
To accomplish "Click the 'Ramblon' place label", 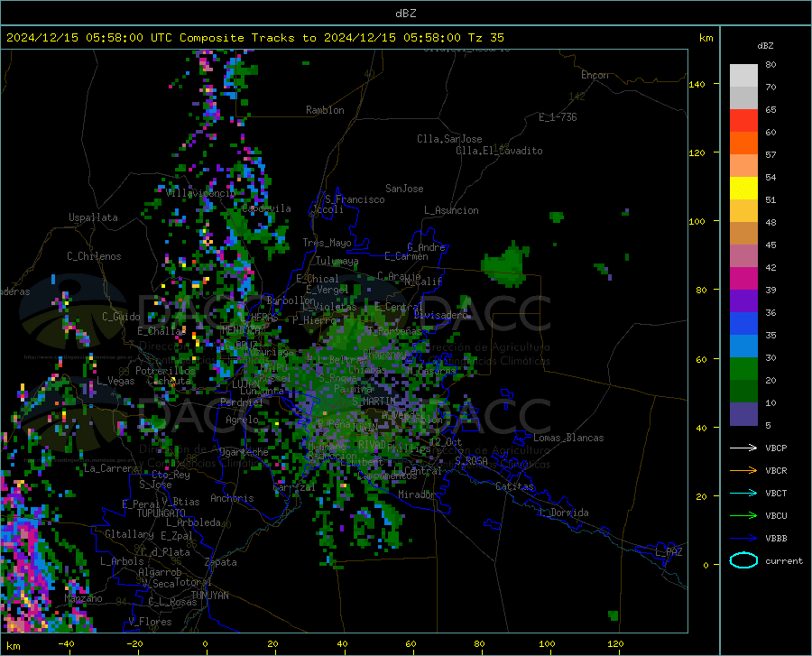I will coord(325,110).
